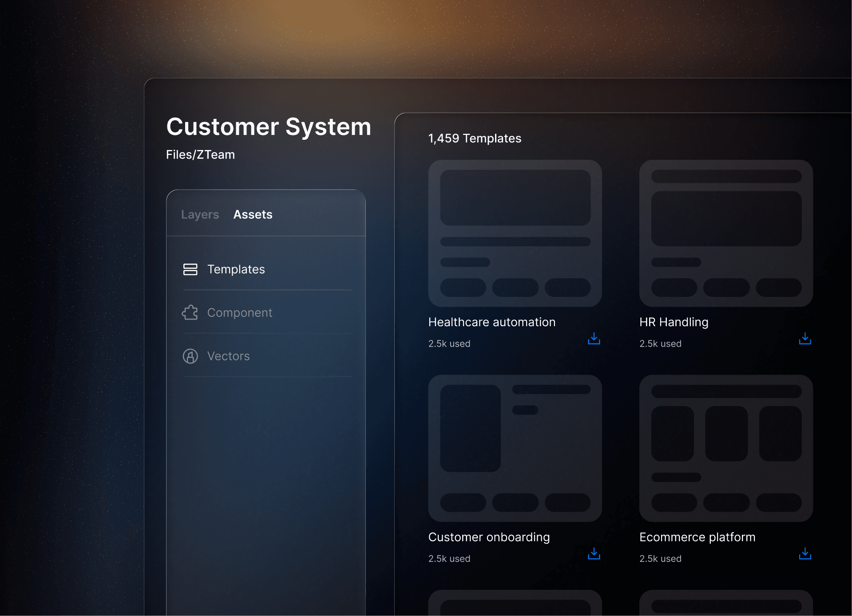852x616 pixels.
Task: Click the Templates stacked-rows icon
Action: [x=190, y=269]
